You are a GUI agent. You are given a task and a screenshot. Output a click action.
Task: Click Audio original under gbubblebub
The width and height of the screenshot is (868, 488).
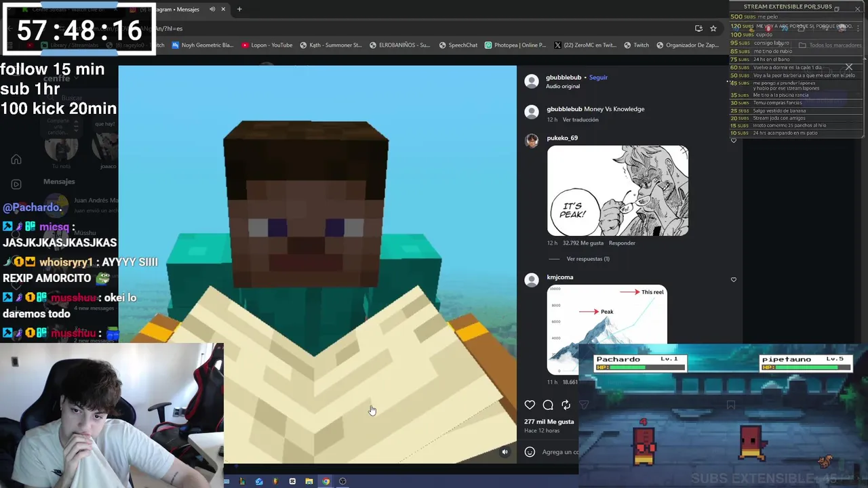click(x=563, y=86)
